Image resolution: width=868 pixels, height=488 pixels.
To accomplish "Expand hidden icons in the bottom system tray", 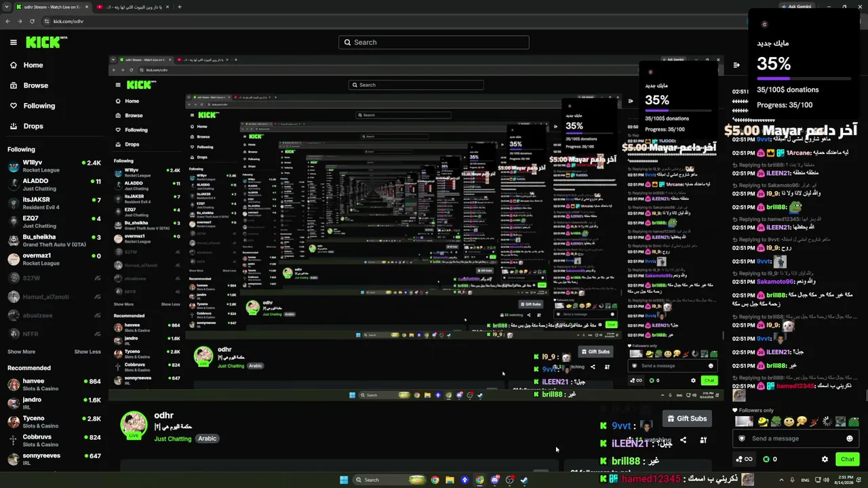I will point(780,480).
